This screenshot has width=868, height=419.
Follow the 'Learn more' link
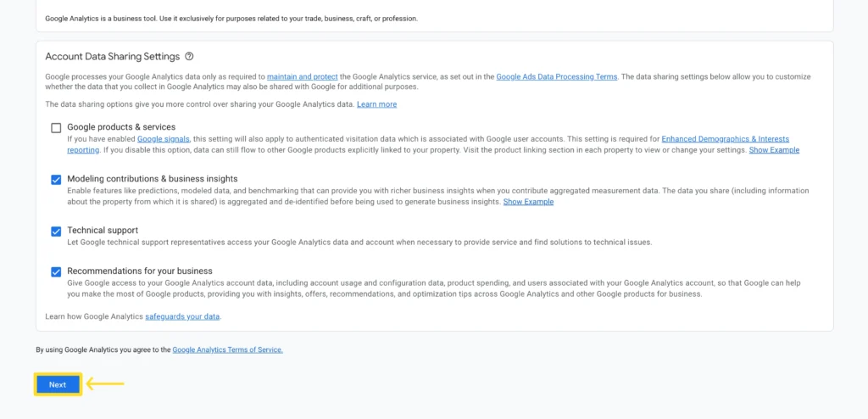point(376,104)
